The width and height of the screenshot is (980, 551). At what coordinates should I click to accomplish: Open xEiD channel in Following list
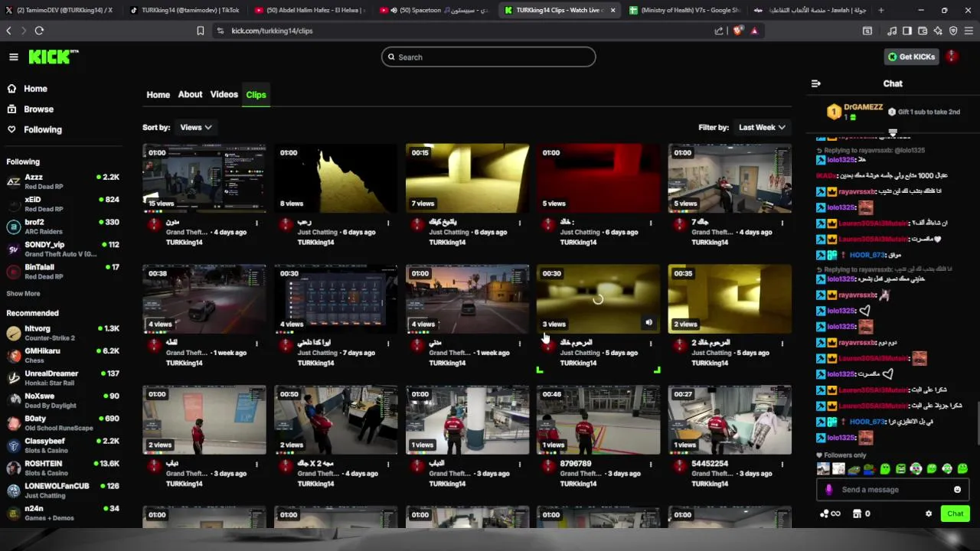pyautogui.click(x=63, y=204)
